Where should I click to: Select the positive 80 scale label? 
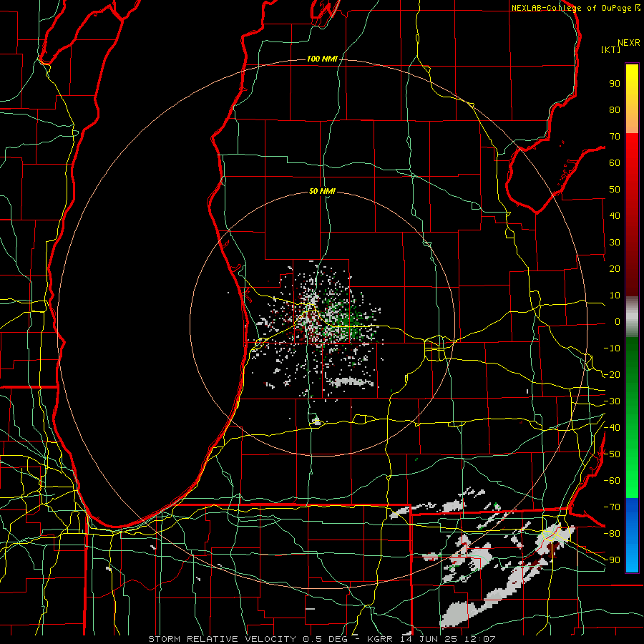pyautogui.click(x=615, y=109)
